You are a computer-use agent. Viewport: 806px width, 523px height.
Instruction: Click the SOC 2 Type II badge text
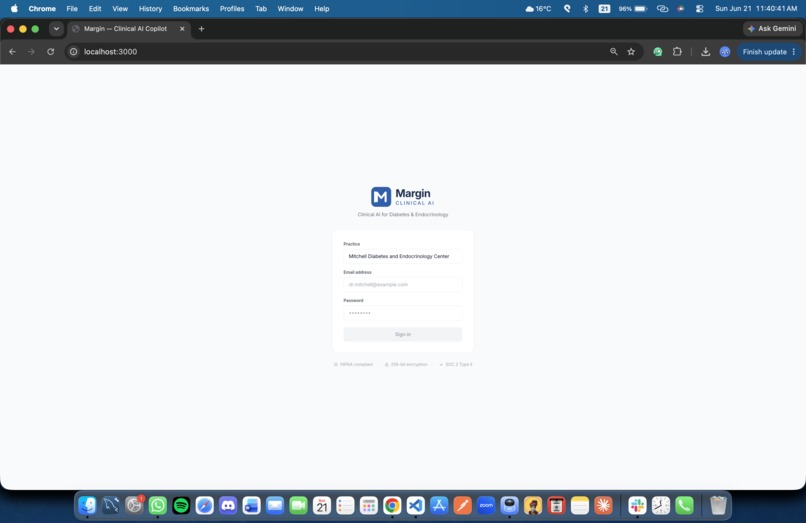[459, 364]
